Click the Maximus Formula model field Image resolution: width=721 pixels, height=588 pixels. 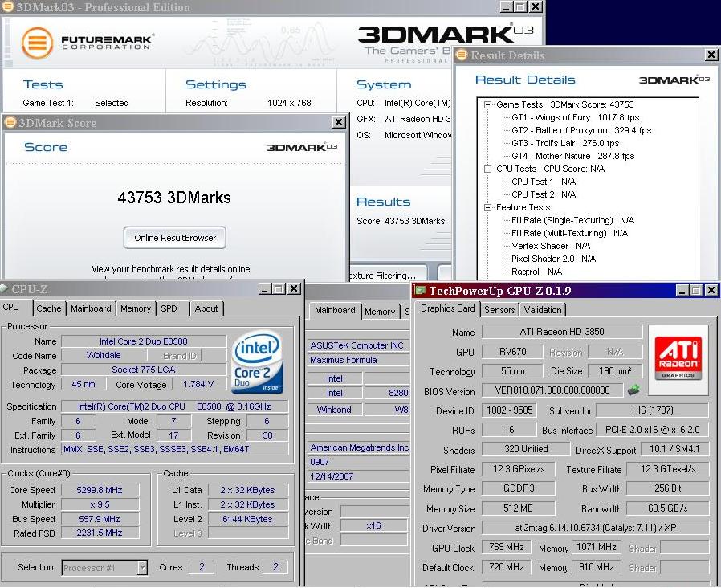(x=358, y=360)
